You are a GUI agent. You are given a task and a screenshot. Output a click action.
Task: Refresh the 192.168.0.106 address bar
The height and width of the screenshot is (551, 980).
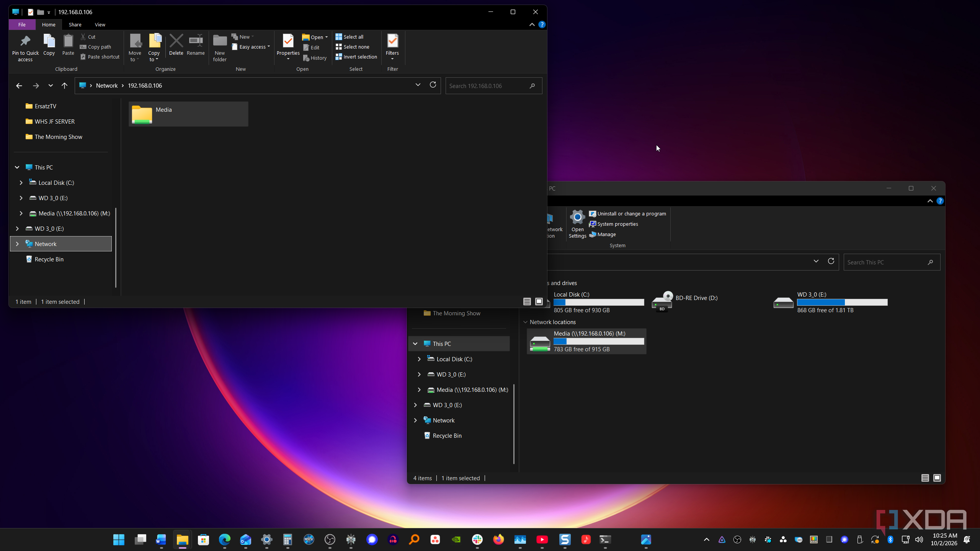pyautogui.click(x=433, y=85)
